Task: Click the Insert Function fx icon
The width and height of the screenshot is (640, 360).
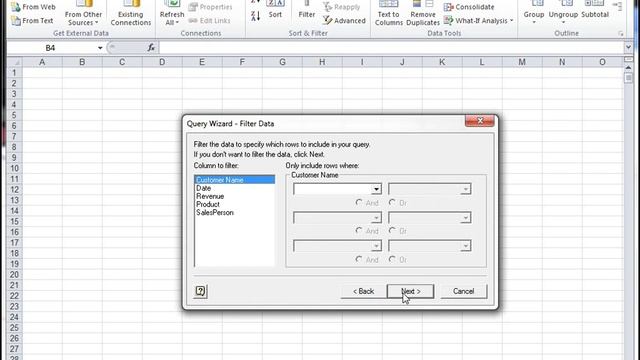Action: 151,48
